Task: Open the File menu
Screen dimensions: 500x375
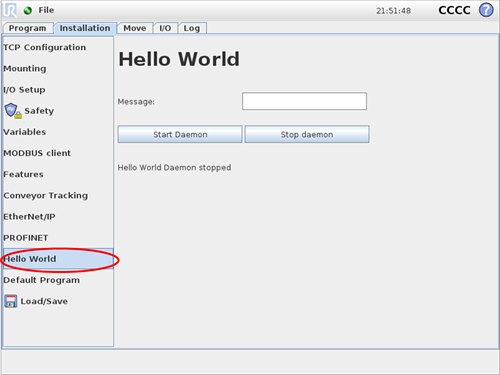Action: pyautogui.click(x=46, y=10)
